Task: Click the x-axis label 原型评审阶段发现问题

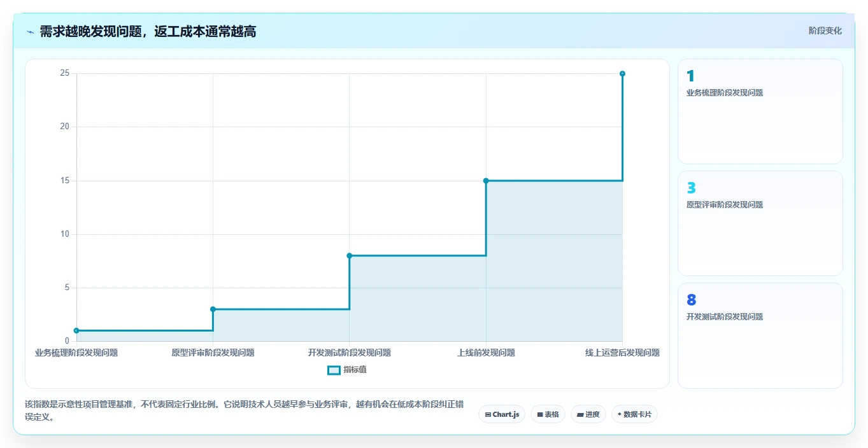Action: (213, 353)
